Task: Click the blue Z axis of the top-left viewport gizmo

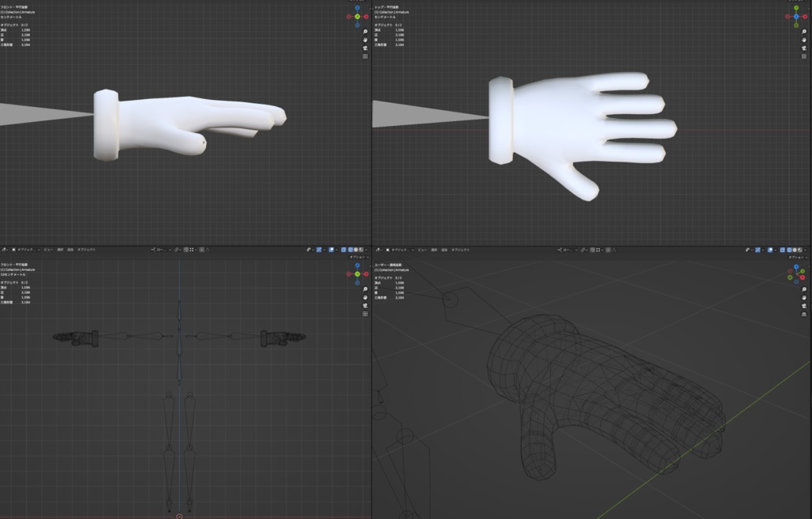Action: (x=358, y=8)
